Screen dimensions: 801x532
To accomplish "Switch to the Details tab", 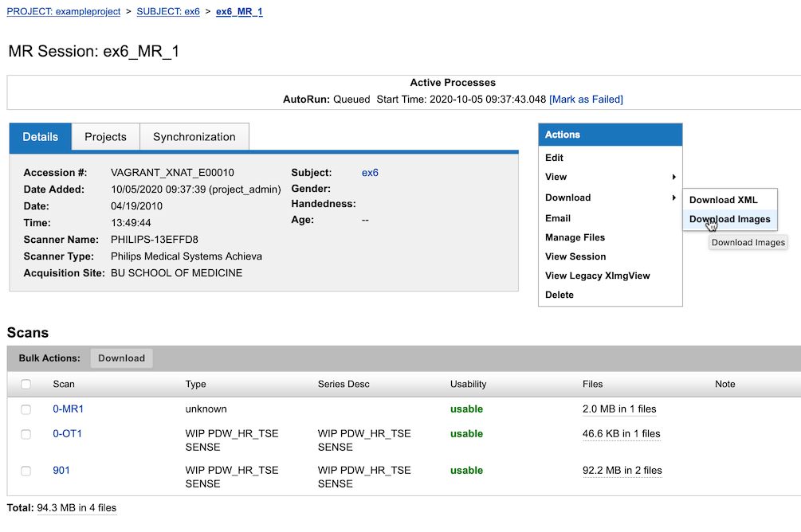I will [x=41, y=137].
